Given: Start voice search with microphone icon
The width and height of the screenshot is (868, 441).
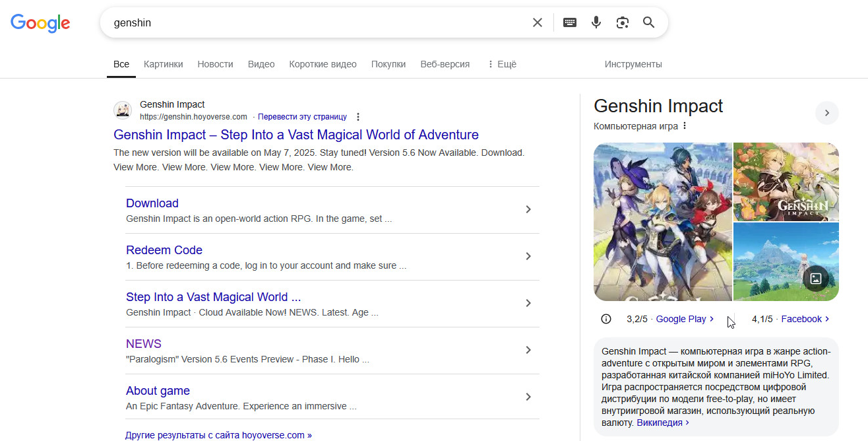Looking at the screenshot, I should 596,22.
